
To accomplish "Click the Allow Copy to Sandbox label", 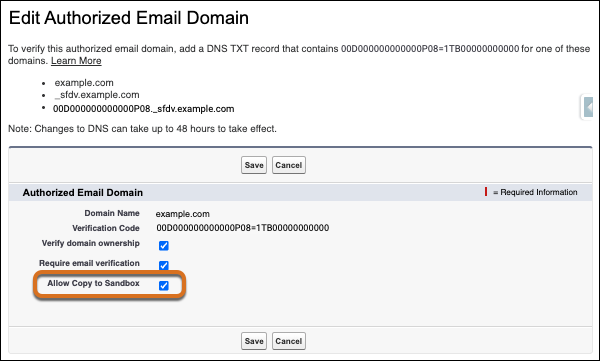I will click(x=93, y=283).
